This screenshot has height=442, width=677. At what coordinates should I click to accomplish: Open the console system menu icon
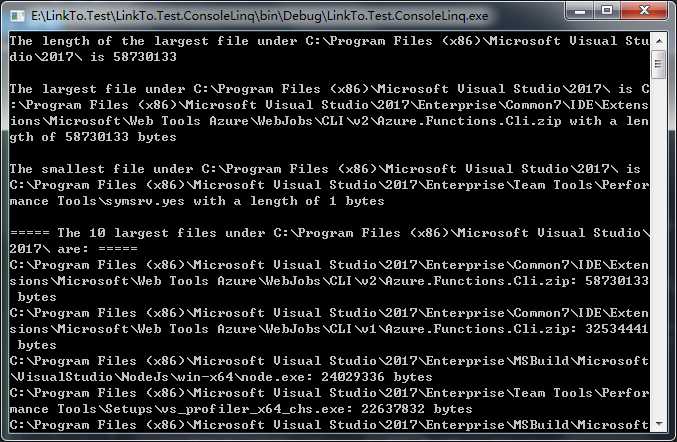click(17, 16)
